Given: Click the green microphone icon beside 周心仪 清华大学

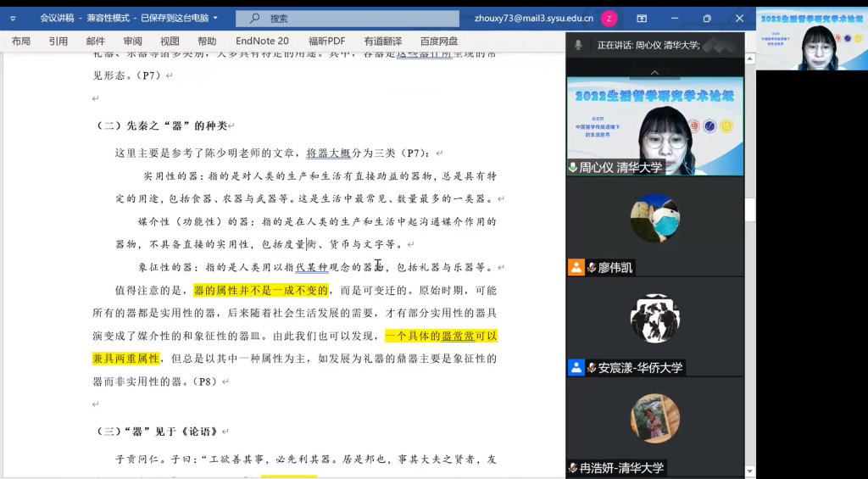Looking at the screenshot, I should pyautogui.click(x=574, y=168).
